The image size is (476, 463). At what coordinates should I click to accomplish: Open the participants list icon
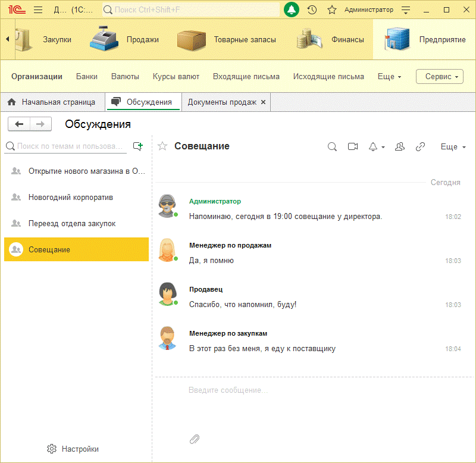[x=400, y=146]
